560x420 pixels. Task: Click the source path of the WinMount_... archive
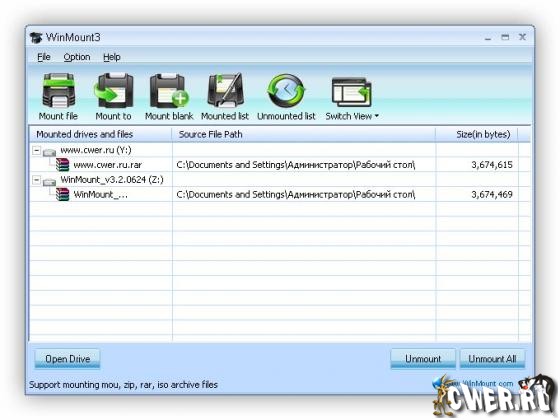[x=296, y=195]
